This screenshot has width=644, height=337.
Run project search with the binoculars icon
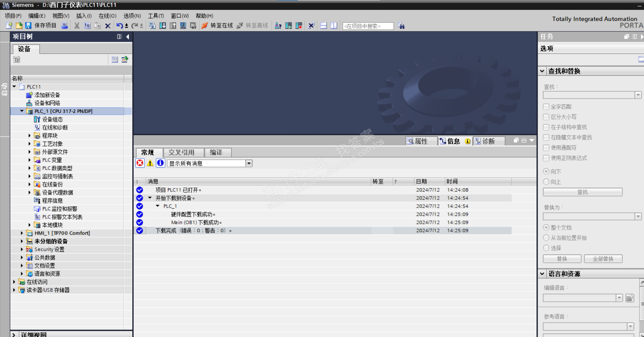[401, 26]
